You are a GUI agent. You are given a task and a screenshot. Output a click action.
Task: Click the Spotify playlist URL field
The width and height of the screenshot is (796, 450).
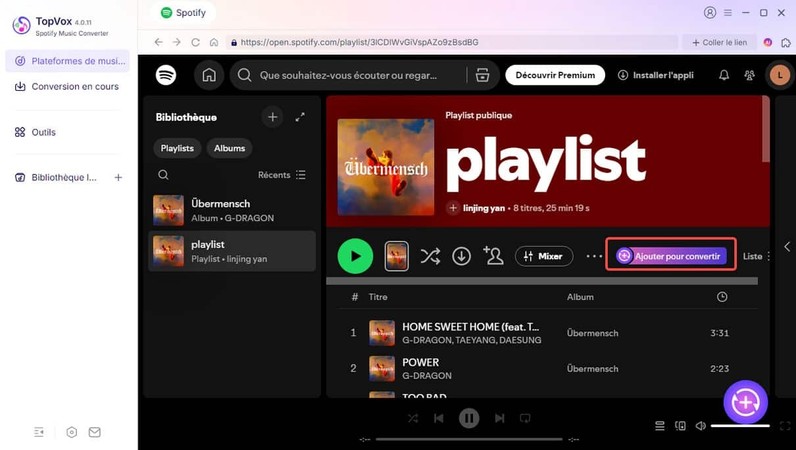452,42
